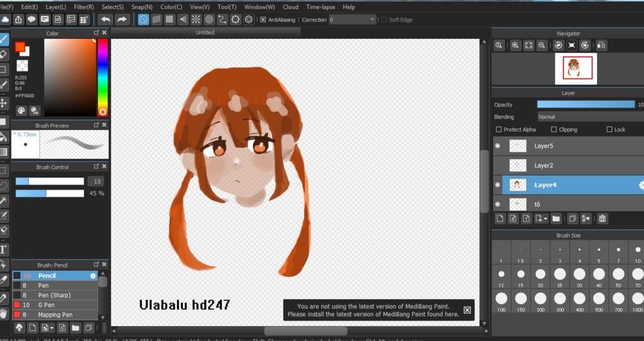
Task: Enable the circle snap icon
Action: (x=209, y=20)
